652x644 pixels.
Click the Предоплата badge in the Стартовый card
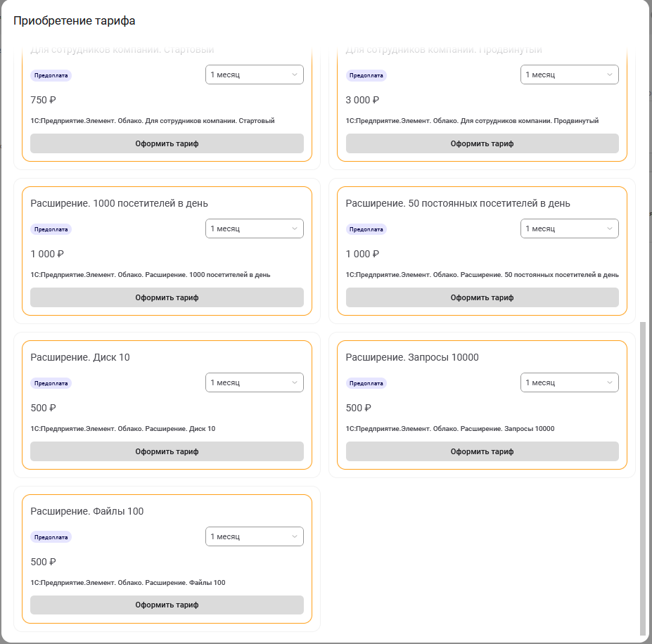(x=51, y=76)
